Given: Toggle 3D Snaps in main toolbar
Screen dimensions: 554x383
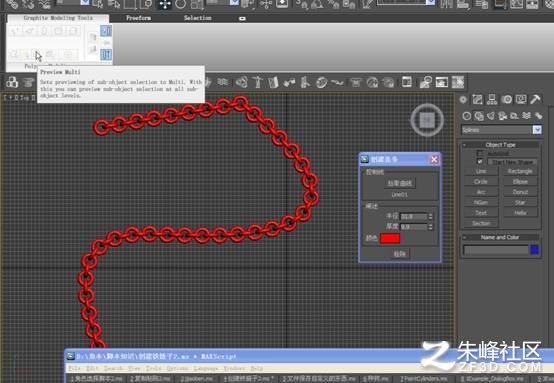Looking at the screenshot, I should click(x=302, y=4).
